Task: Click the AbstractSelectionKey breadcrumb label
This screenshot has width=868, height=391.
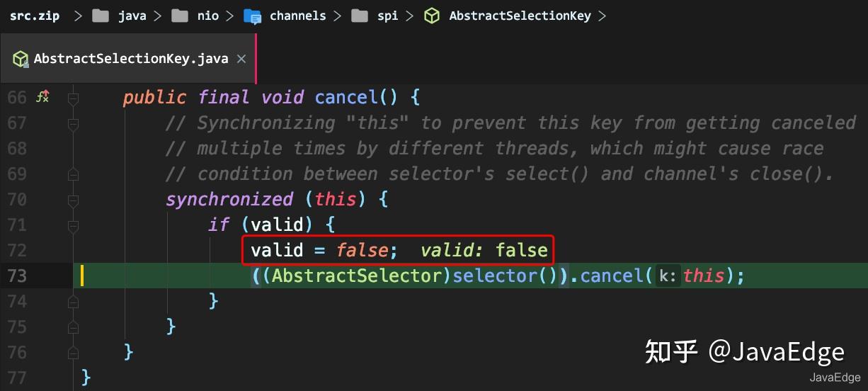Action: [520, 16]
